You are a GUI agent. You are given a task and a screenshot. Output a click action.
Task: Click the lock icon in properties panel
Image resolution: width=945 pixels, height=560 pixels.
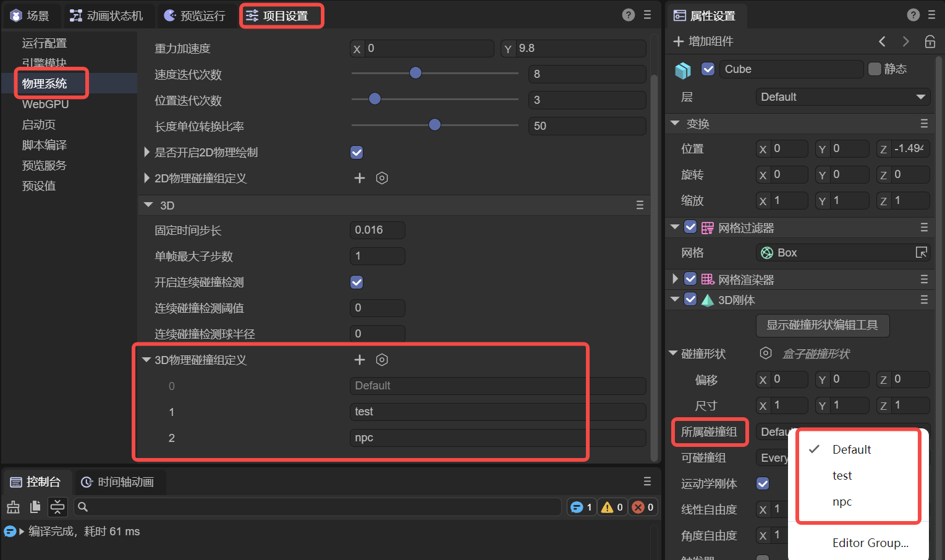930,41
